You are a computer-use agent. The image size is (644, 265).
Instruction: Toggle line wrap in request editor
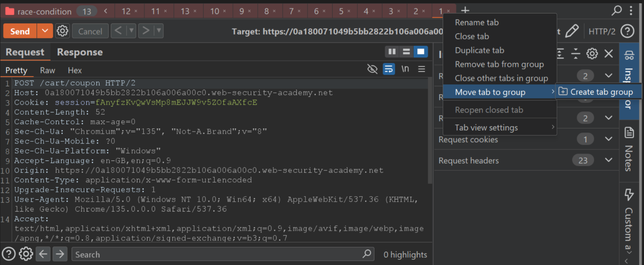pos(389,69)
